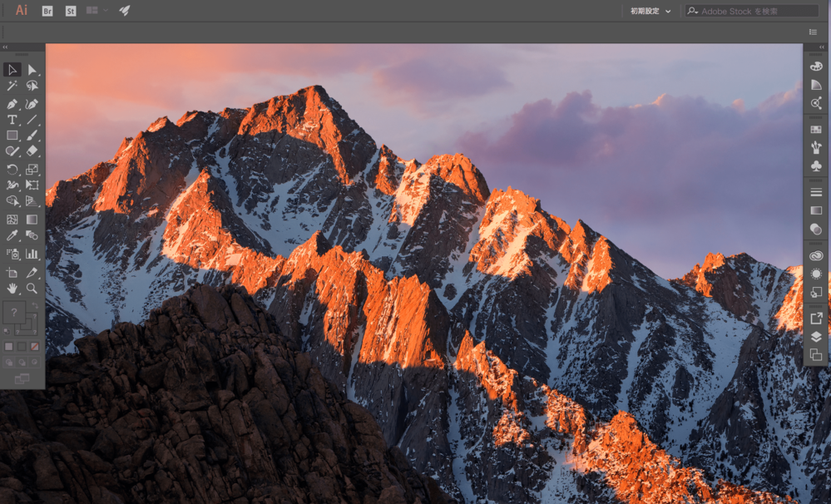Select the Selection tool (black arrow)

(12, 69)
